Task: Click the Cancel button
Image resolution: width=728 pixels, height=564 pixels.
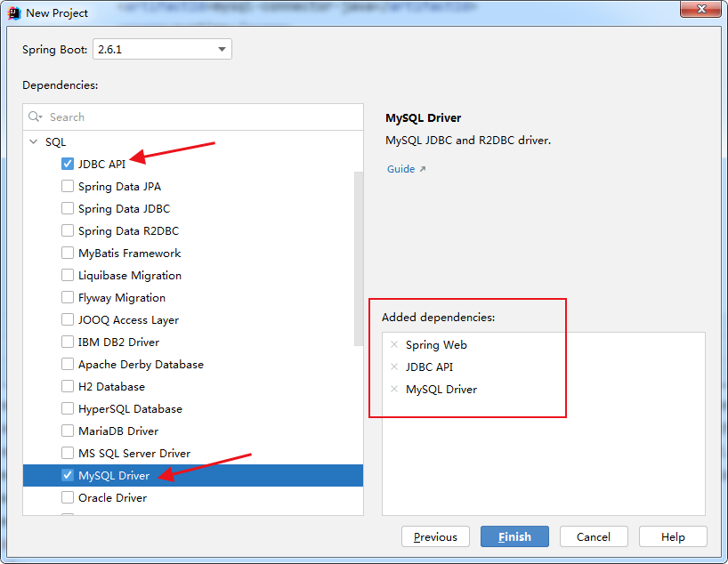Action: point(594,536)
